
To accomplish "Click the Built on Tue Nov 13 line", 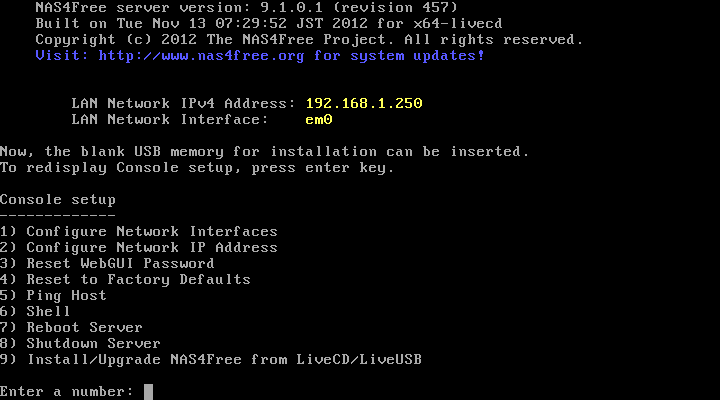I will (x=269, y=23).
